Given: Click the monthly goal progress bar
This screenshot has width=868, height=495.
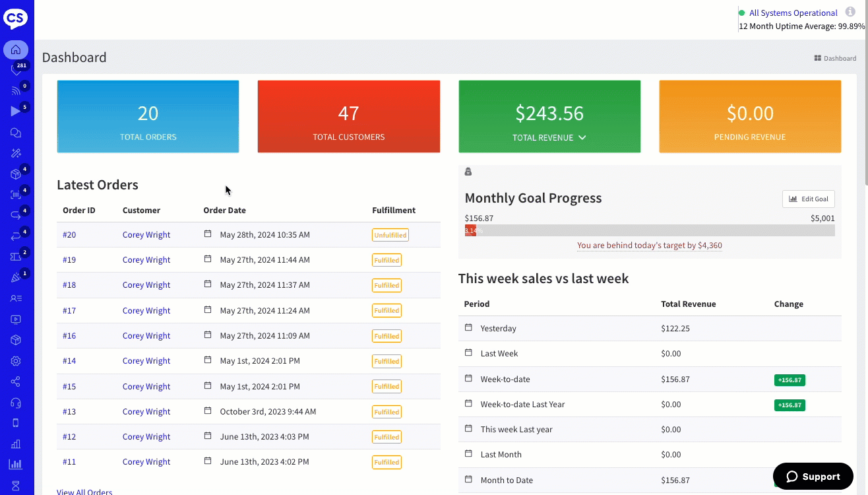Looking at the screenshot, I should (x=649, y=230).
